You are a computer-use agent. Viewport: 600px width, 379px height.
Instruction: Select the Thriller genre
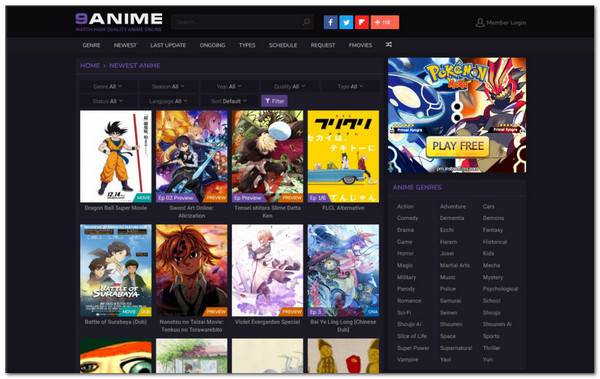point(491,348)
